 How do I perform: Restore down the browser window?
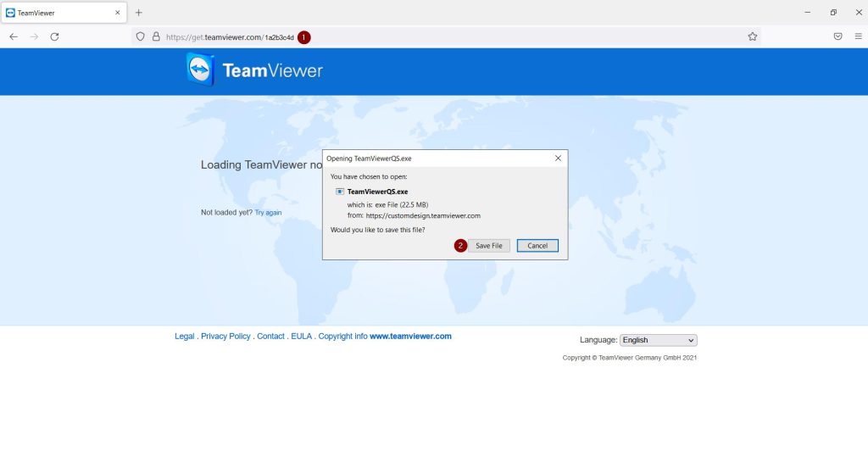click(x=833, y=12)
